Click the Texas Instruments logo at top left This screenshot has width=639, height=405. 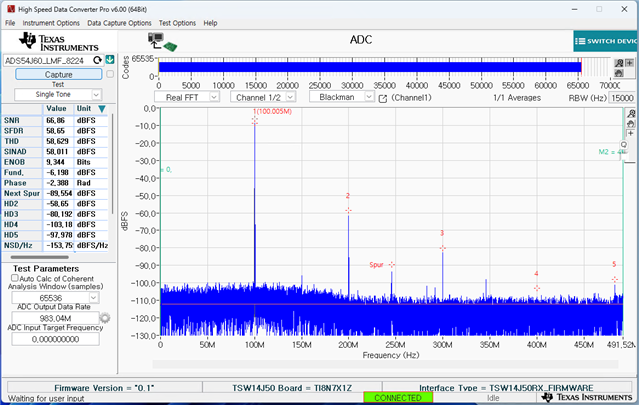pyautogui.click(x=58, y=42)
